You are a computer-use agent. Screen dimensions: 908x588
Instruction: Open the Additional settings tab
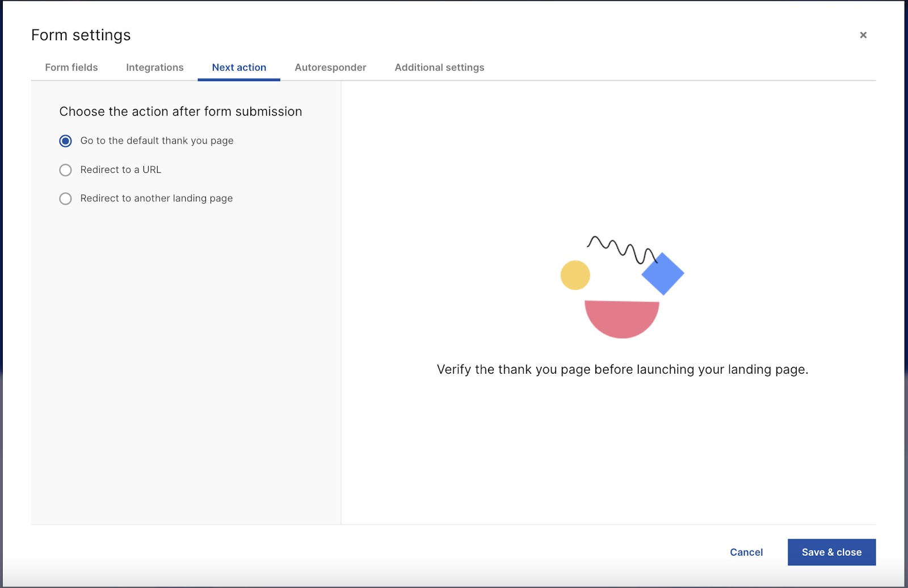pos(439,67)
